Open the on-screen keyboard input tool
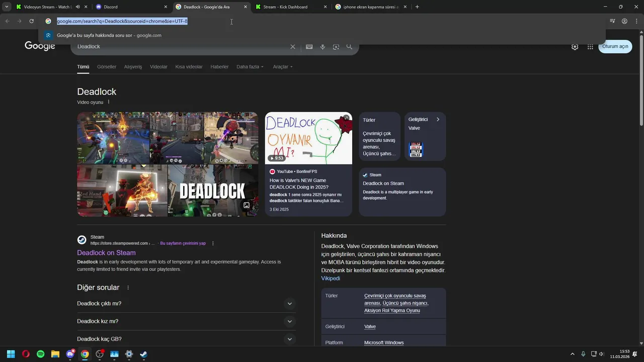Viewport: 644px width, 362px height. click(309, 47)
